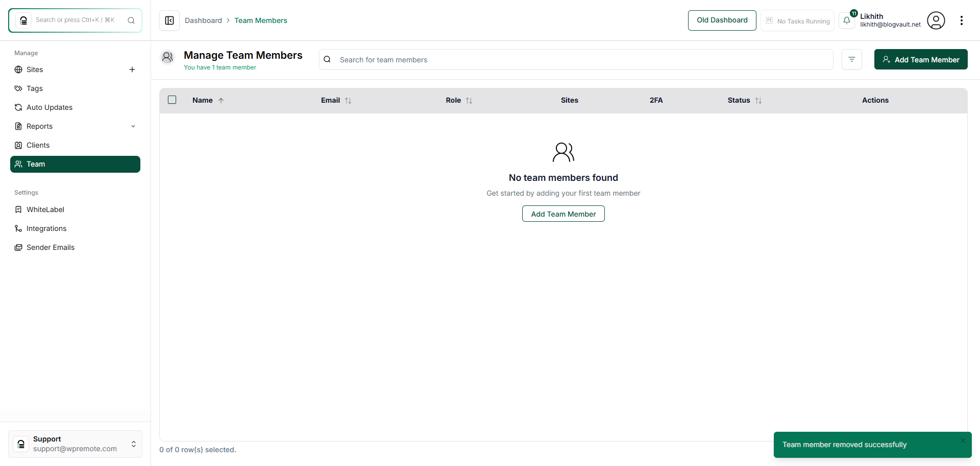Image resolution: width=980 pixels, height=466 pixels.
Task: Toggle sort order on Name column
Action: 222,100
